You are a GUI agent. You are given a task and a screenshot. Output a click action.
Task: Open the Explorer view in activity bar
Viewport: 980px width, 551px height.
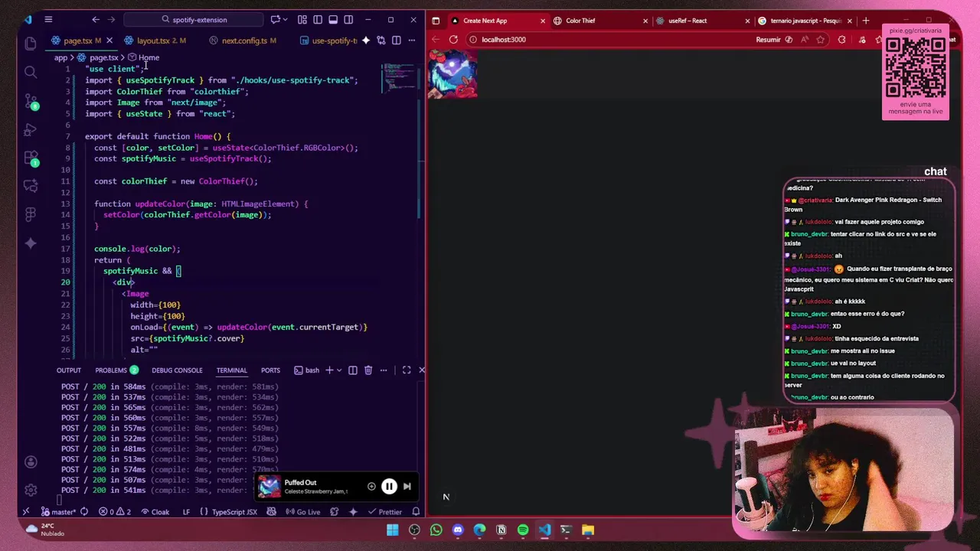[x=31, y=44]
